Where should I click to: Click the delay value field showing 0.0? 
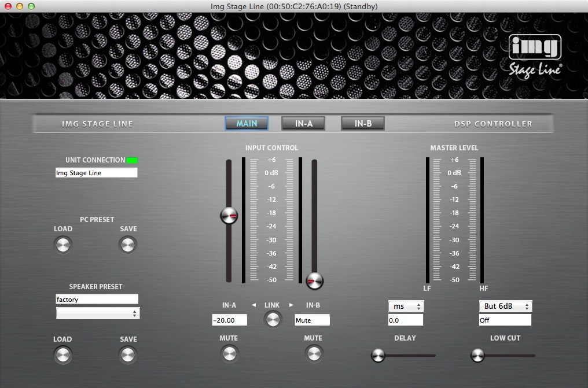coord(406,320)
